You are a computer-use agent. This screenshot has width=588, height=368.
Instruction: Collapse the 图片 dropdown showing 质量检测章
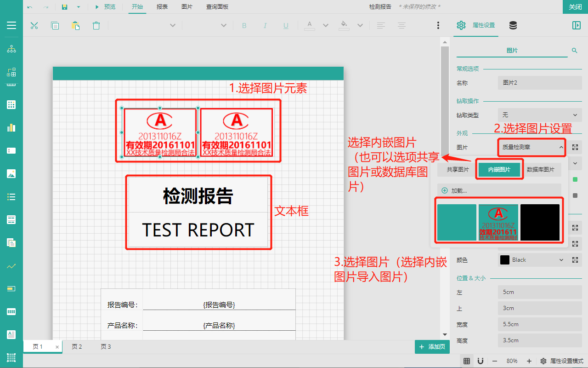pos(531,147)
